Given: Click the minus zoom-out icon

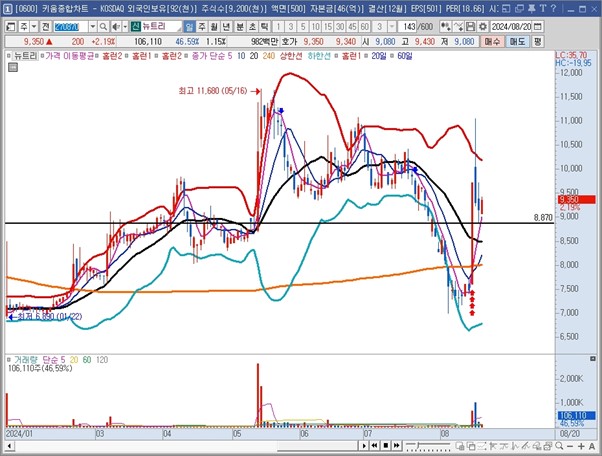Looking at the screenshot, I should [x=570, y=446].
